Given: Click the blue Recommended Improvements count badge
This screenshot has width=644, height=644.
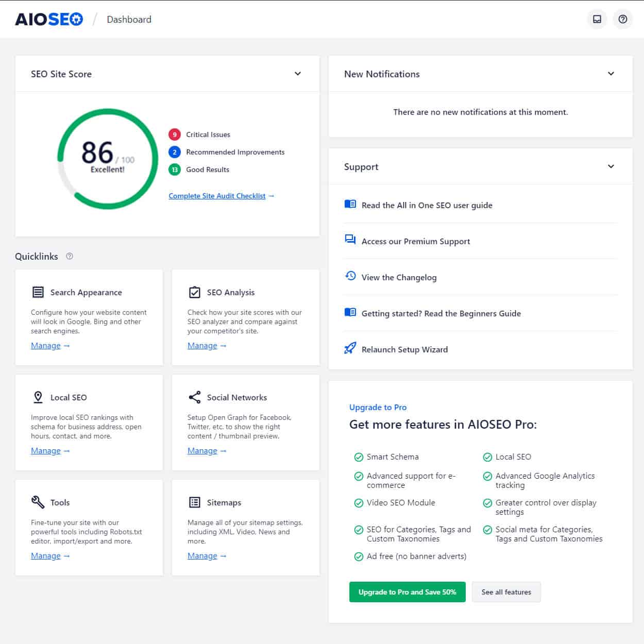Looking at the screenshot, I should 175,152.
